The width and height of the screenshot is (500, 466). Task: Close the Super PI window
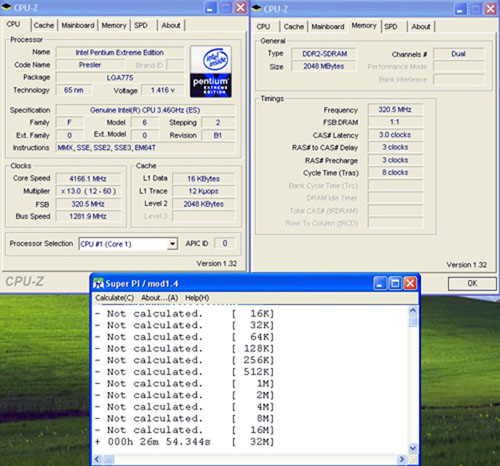coord(410,284)
